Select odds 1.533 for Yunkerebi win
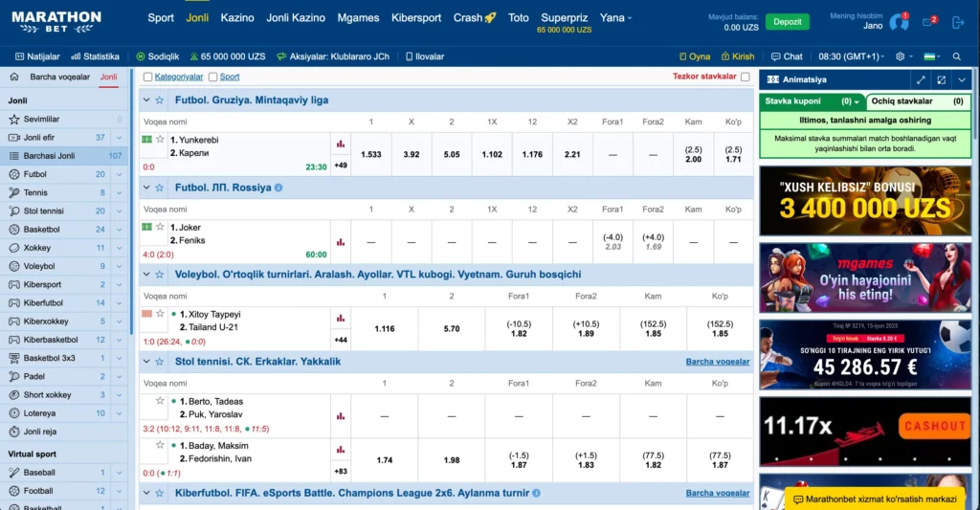This screenshot has width=980, height=510. tap(371, 154)
